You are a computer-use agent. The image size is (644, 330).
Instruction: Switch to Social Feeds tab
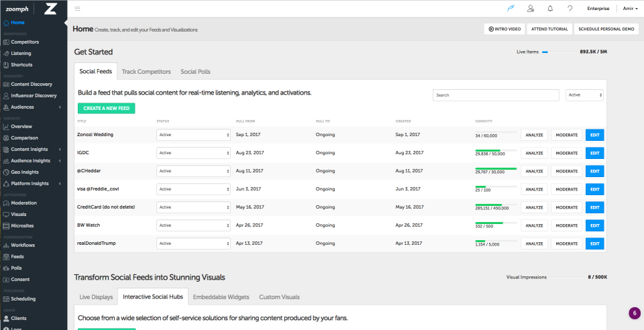(96, 71)
